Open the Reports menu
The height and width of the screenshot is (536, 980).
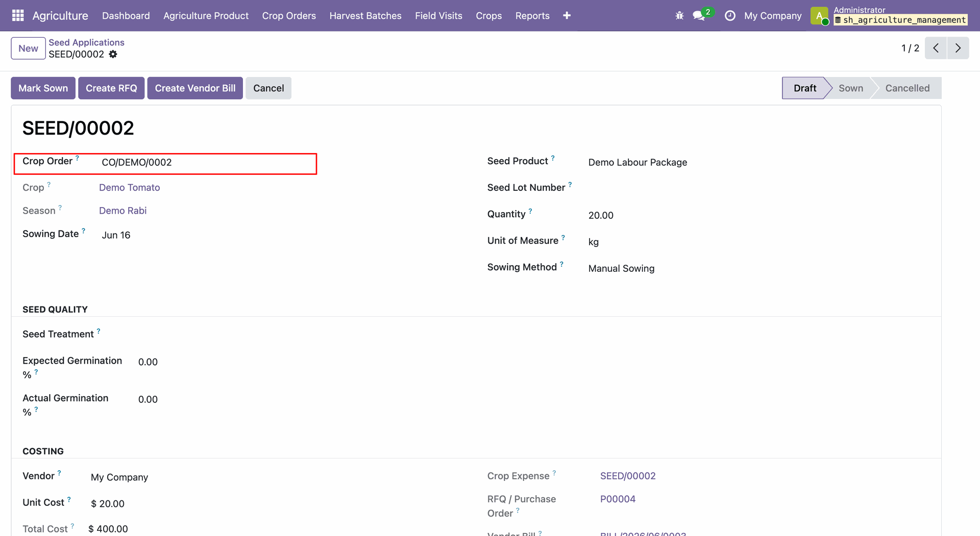pos(532,16)
